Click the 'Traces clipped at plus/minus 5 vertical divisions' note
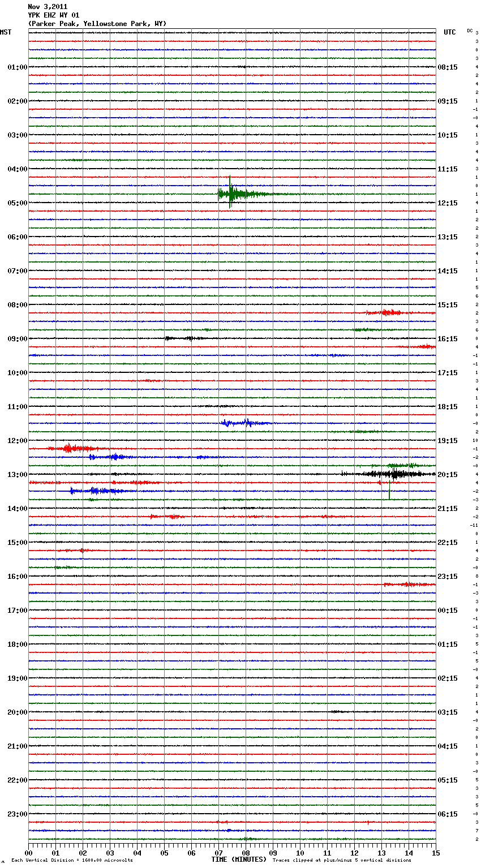481x868 pixels. tap(342, 861)
